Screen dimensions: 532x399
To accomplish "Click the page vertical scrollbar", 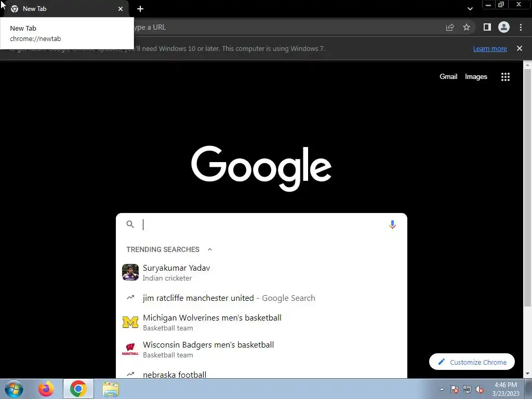I will pyautogui.click(x=527, y=188).
